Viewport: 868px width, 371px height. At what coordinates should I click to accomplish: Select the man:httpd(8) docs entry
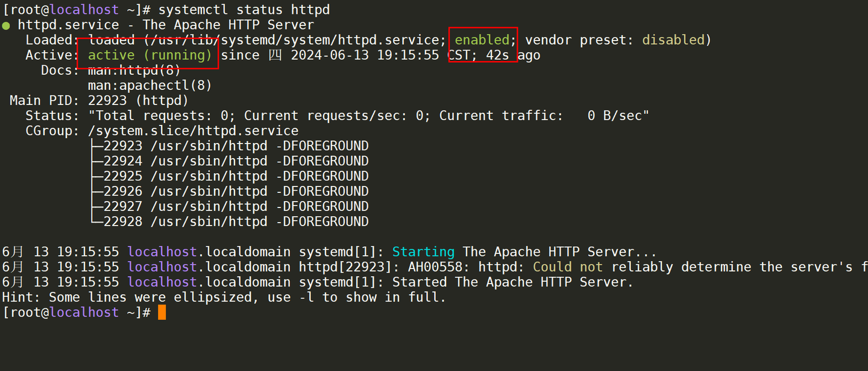click(134, 71)
